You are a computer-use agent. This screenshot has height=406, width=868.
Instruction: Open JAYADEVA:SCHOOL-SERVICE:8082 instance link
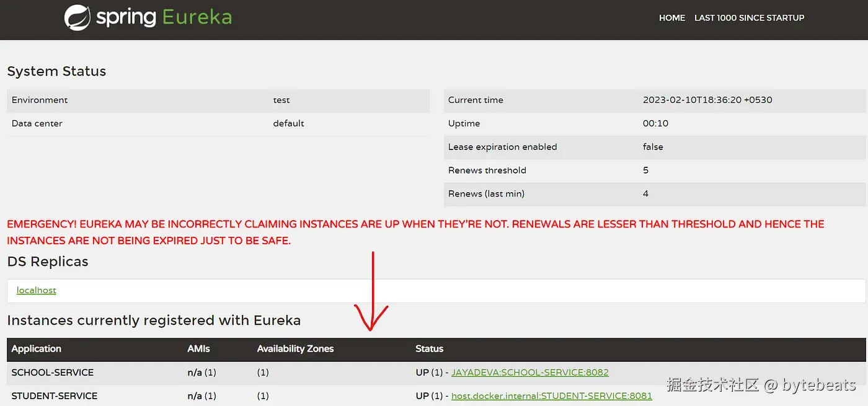(x=530, y=373)
